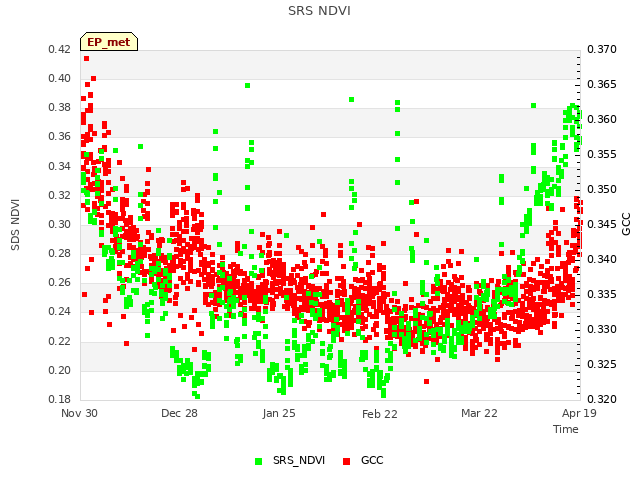Image resolution: width=640 pixels, height=480 pixels.
Task: Select the SRS_NDVI legend label
Action: click(299, 460)
